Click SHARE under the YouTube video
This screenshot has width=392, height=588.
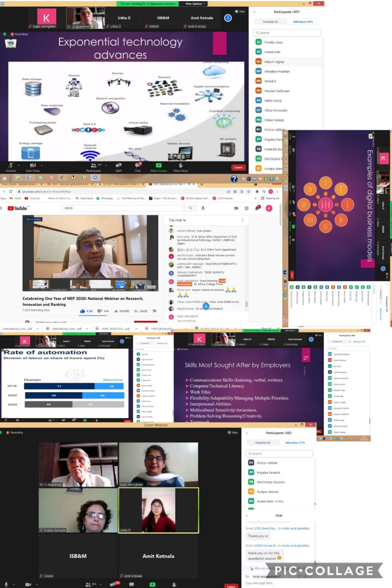[x=121, y=311]
